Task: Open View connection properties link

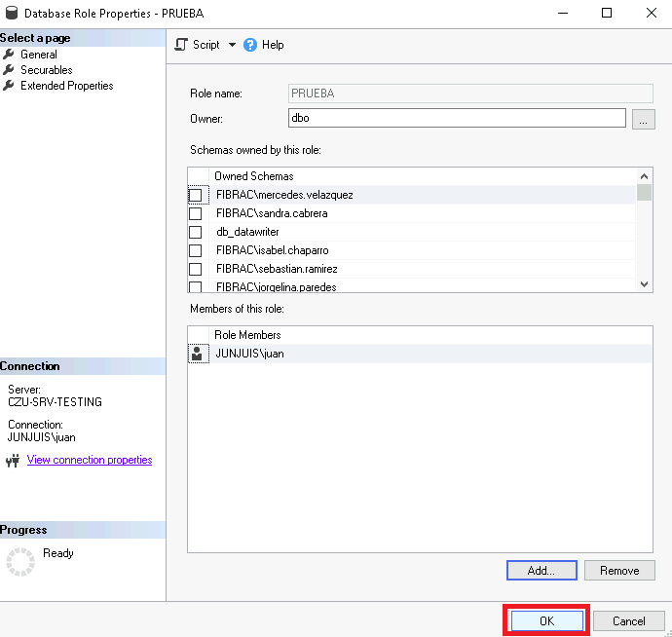Action: coord(90,460)
